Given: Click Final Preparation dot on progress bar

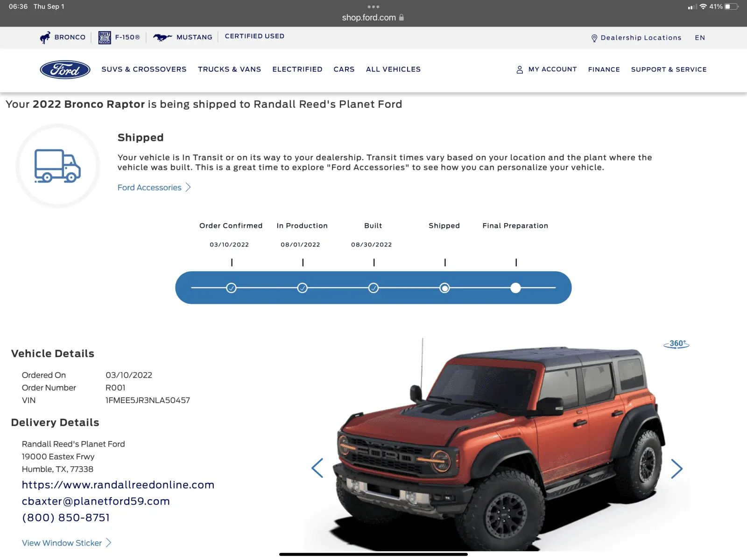Looking at the screenshot, I should (x=515, y=288).
